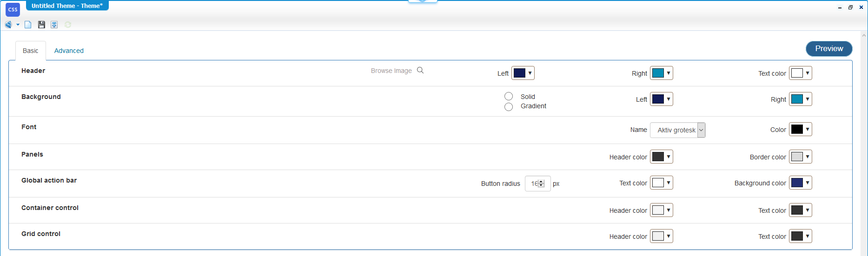Click the New document icon in toolbar
Image resolution: width=868 pixels, height=256 pixels.
click(x=28, y=25)
